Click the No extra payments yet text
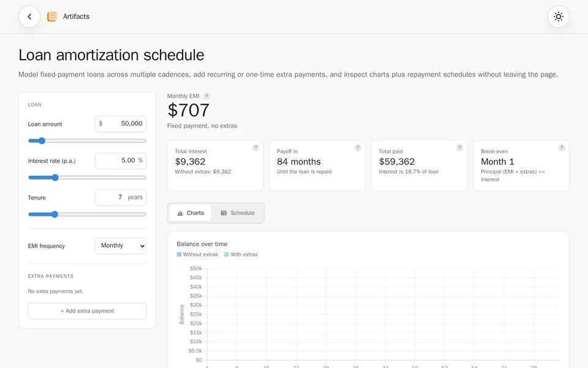This screenshot has height=368, width=588. pyautogui.click(x=56, y=291)
